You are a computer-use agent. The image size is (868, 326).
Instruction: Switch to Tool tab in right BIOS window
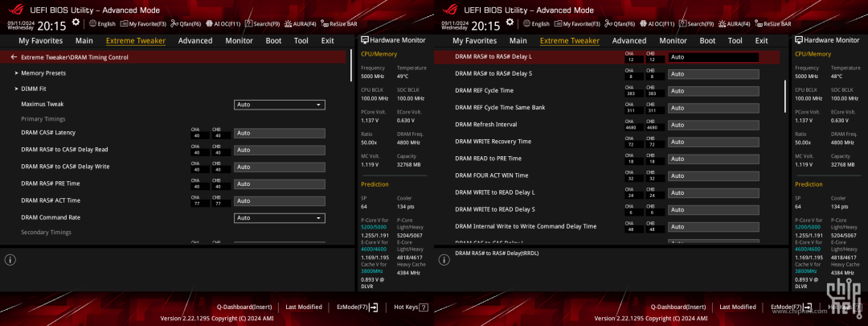click(x=735, y=40)
